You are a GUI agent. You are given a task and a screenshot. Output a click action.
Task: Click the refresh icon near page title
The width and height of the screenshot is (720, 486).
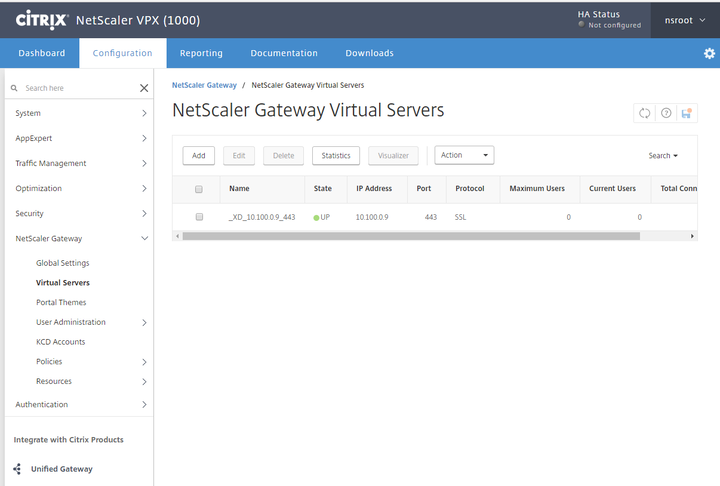pos(644,113)
